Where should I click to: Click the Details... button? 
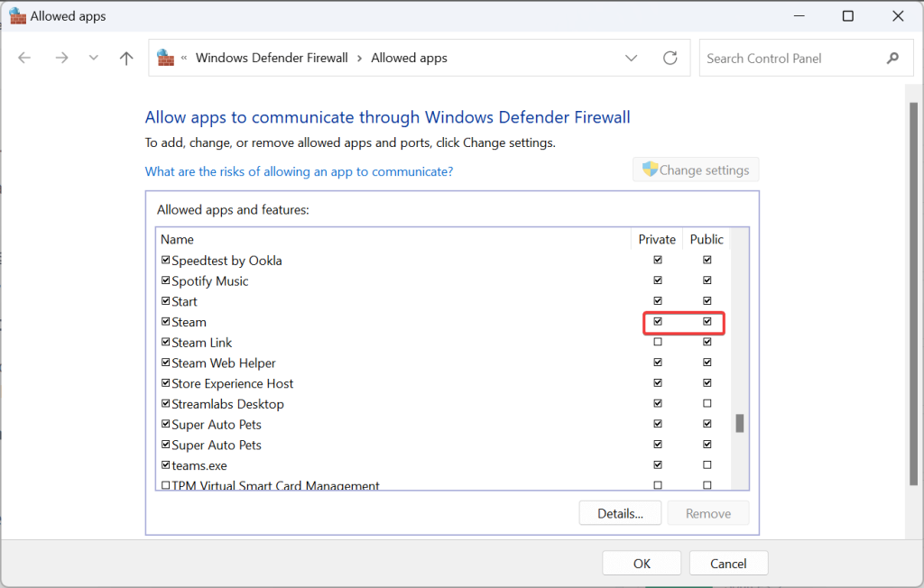pyautogui.click(x=620, y=513)
